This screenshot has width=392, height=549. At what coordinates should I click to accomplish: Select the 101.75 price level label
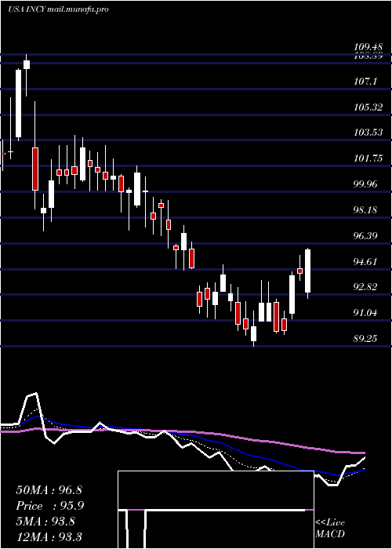click(368, 158)
